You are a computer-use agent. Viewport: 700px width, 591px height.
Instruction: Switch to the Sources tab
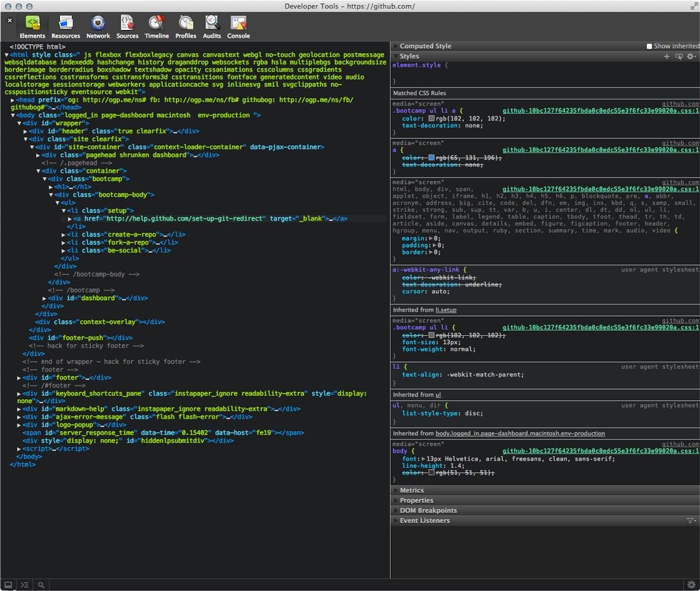point(127,28)
